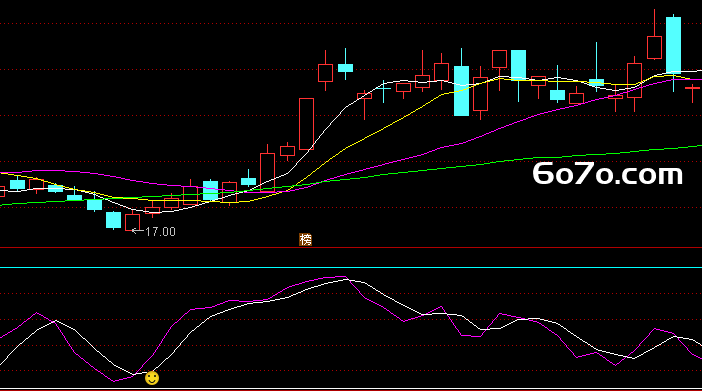Image resolution: width=702 pixels, height=391 pixels.
Task: Select the tall hollow red candle above 榜 badge
Action: pyautogui.click(x=306, y=124)
